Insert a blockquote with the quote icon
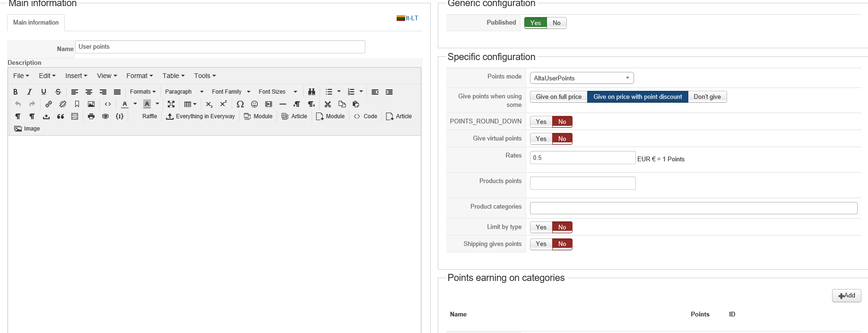The height and width of the screenshot is (333, 868). pos(61,116)
